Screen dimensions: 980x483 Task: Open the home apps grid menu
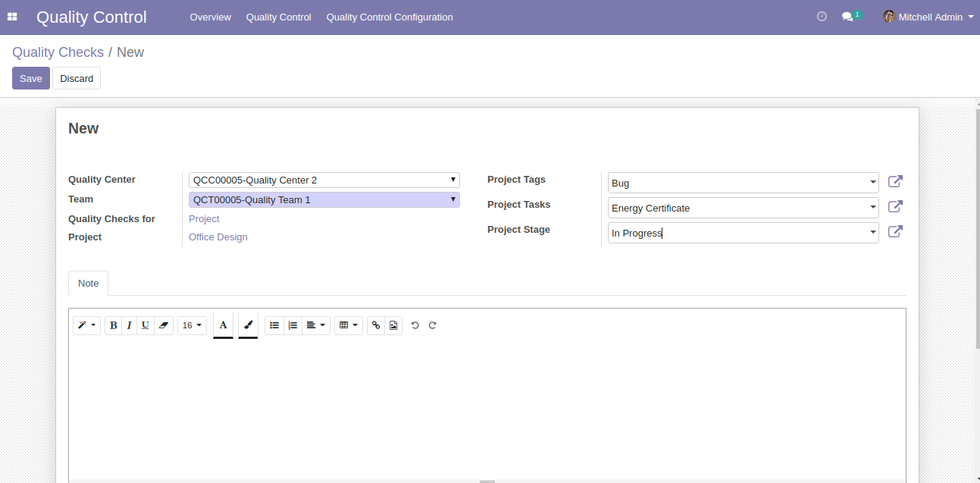click(12, 17)
